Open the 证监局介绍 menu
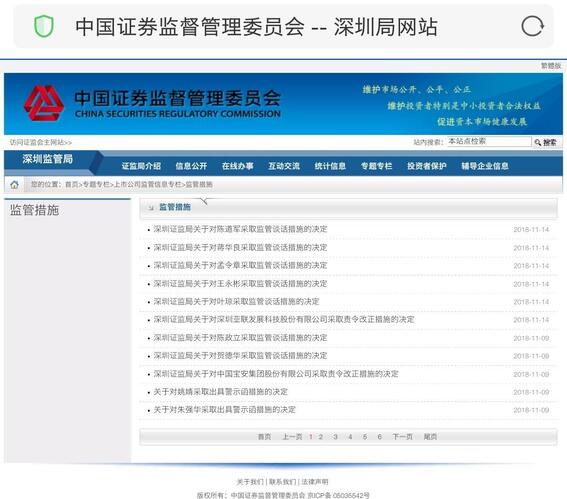567x499 pixels. tap(141, 166)
